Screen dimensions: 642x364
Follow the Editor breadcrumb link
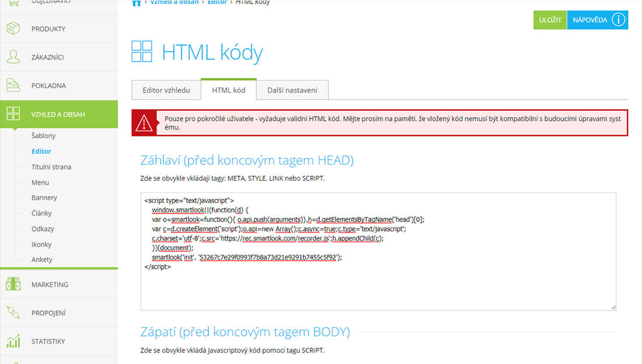pos(217,2)
